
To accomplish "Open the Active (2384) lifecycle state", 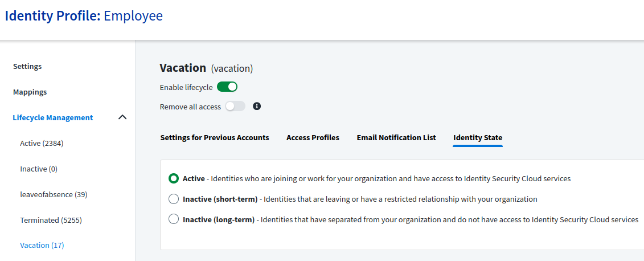I will (x=42, y=144).
